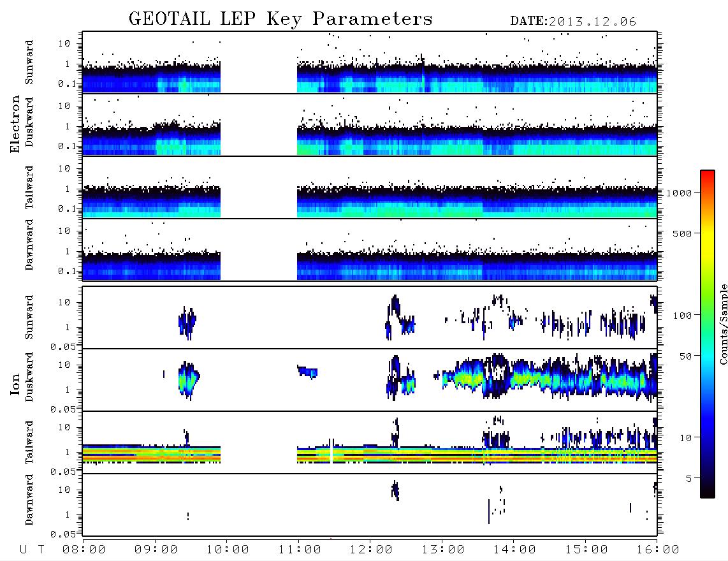Select the Ion Dawnward panel label
Image resolution: width=728 pixels, height=561 pixels.
tap(29, 500)
